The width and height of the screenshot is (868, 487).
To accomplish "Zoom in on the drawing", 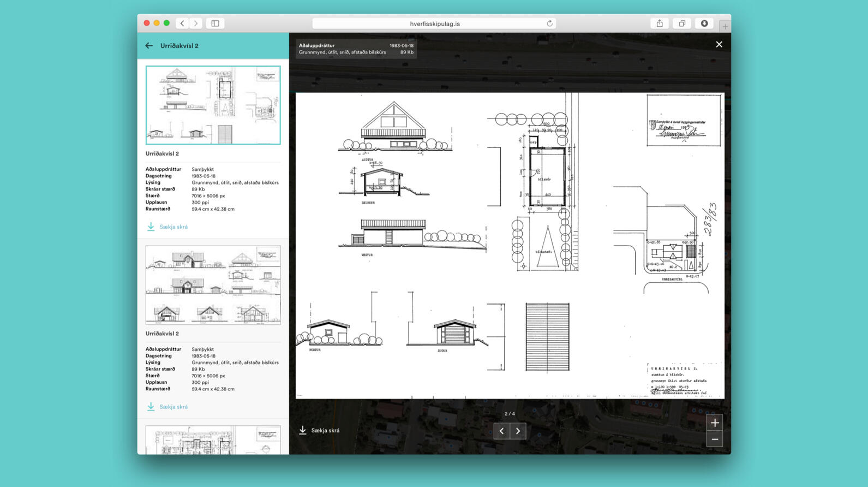I will (x=714, y=423).
